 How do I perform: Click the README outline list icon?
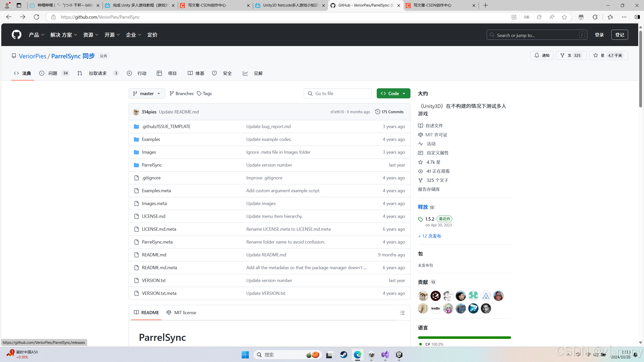(x=402, y=312)
